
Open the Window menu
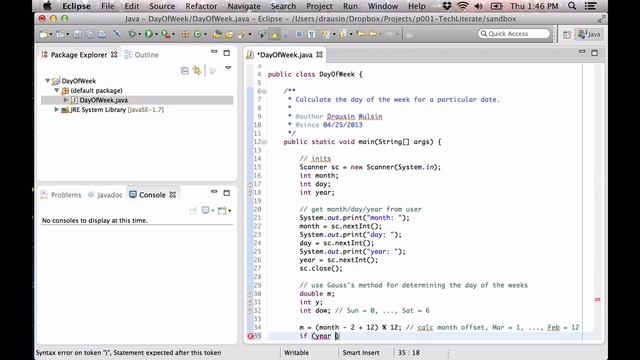382,6
